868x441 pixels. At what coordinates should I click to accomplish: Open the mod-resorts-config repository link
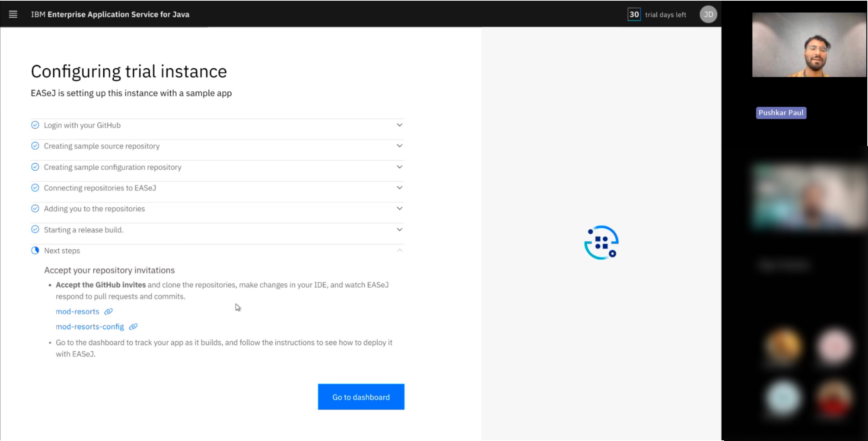point(90,327)
